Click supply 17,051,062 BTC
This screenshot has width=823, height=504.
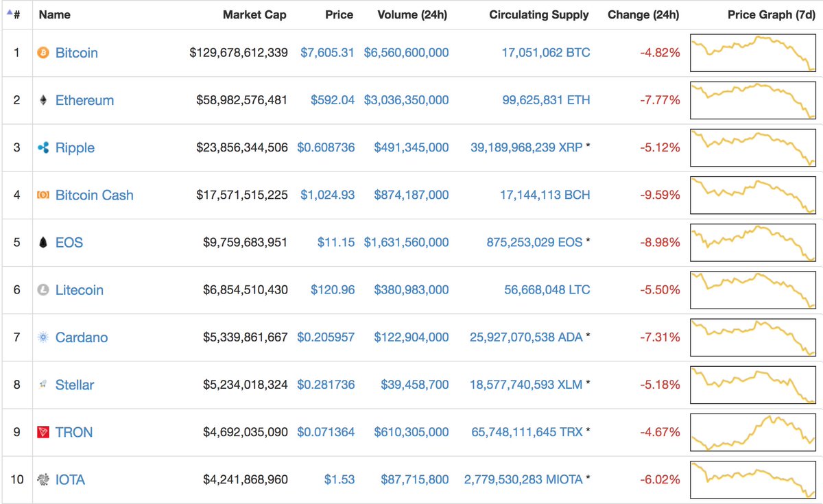click(546, 53)
